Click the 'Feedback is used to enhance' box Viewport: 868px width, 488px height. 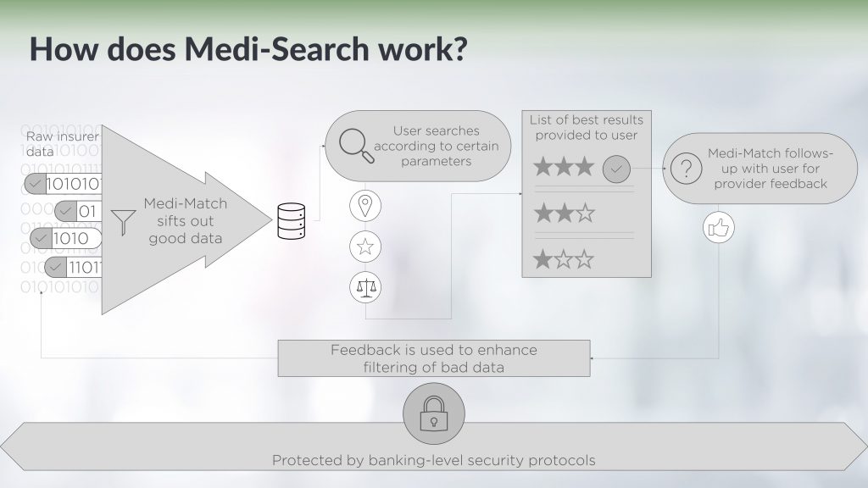pos(434,358)
